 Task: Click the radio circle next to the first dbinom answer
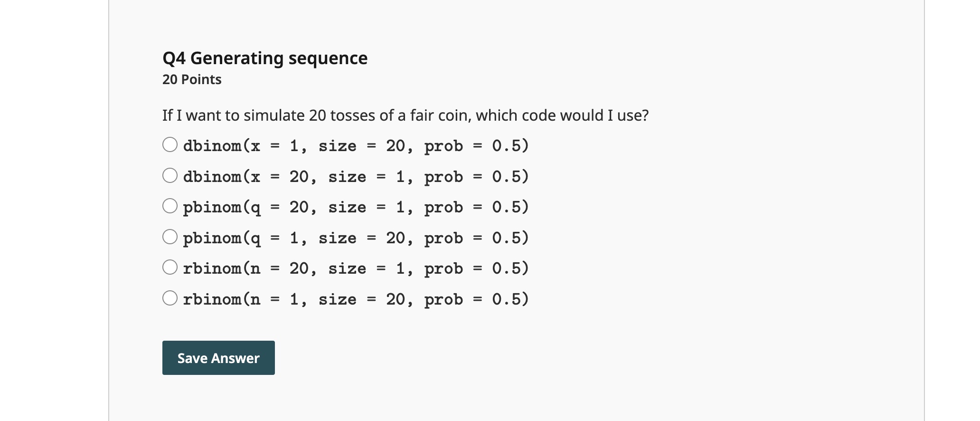pos(171,144)
